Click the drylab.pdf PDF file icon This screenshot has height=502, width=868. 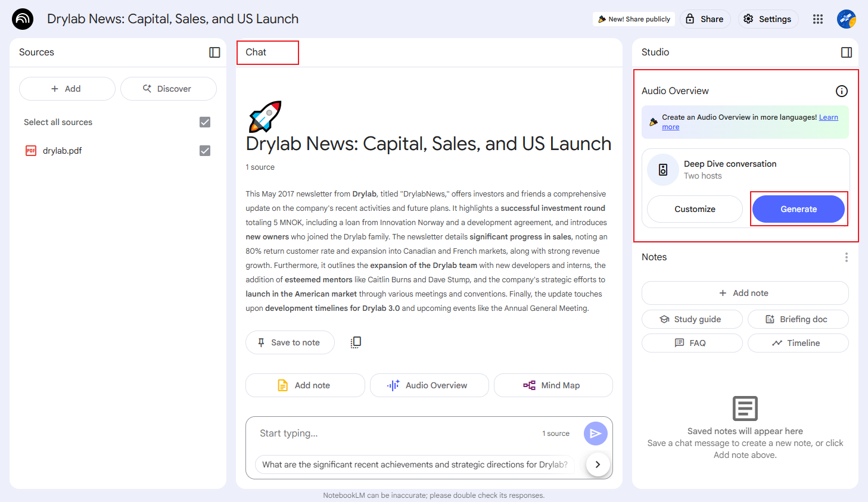pyautogui.click(x=31, y=151)
